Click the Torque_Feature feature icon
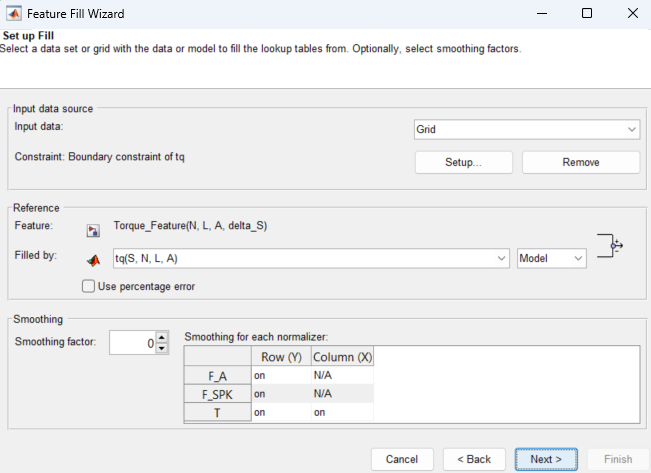The width and height of the screenshot is (651, 473). click(93, 230)
